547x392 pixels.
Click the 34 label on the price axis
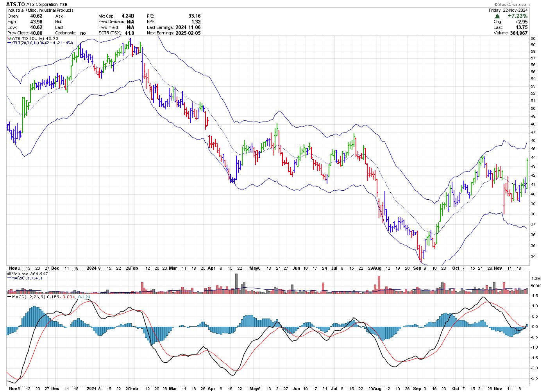pyautogui.click(x=533, y=257)
